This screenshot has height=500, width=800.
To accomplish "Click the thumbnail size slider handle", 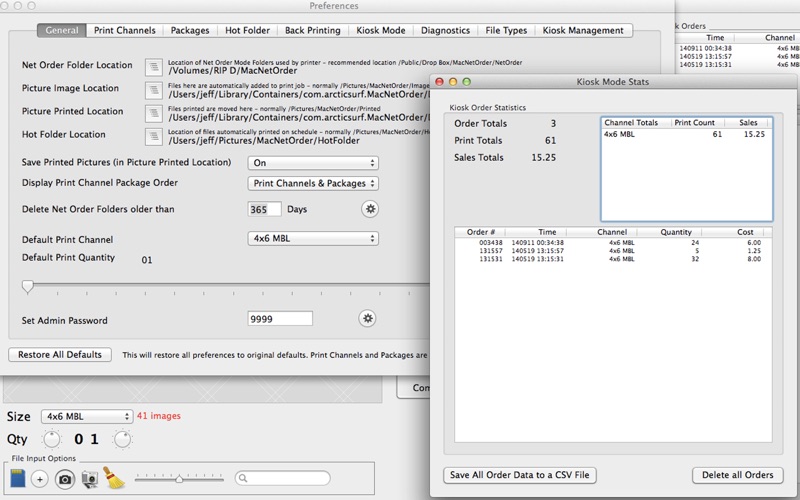I will 179,479.
